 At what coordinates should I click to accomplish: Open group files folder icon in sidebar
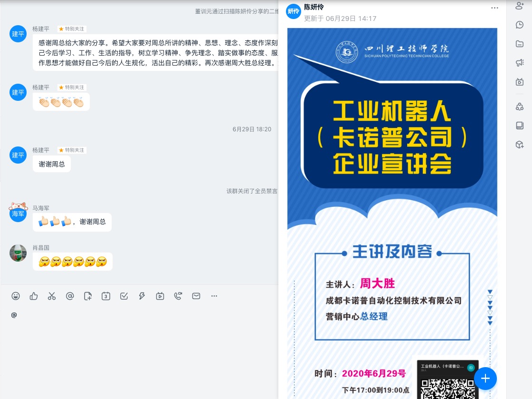520,44
